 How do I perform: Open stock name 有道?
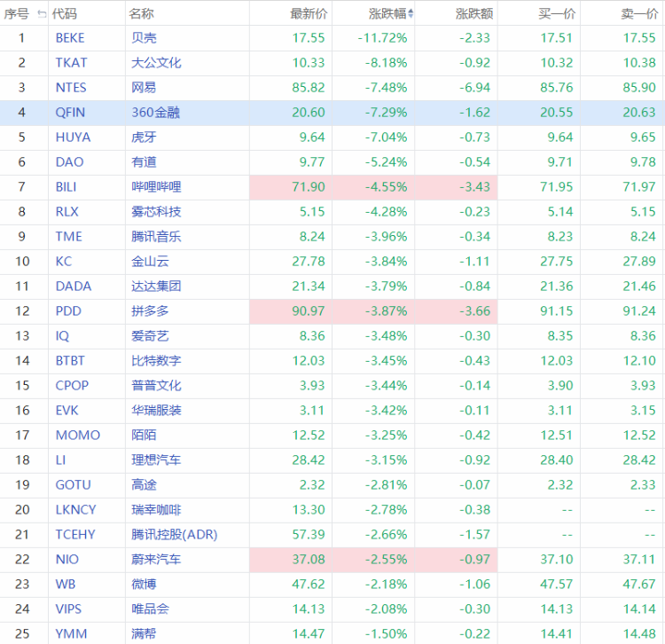pos(144,162)
